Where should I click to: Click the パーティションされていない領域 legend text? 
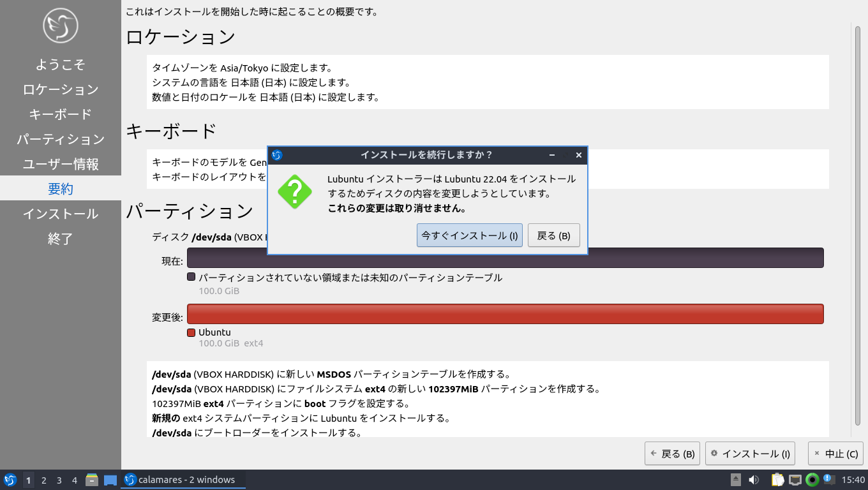(350, 278)
